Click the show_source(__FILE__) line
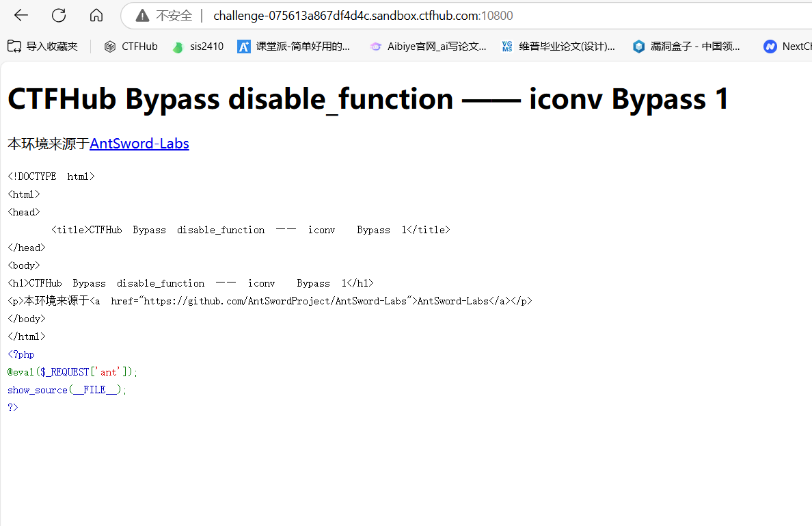The height and width of the screenshot is (526, 812). pos(67,390)
